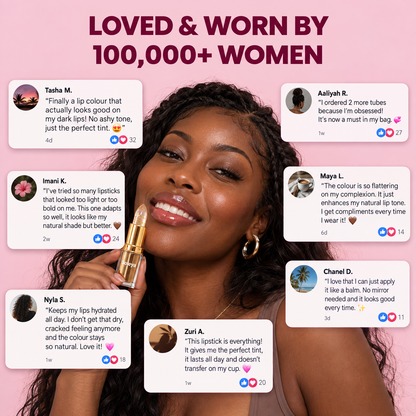Click the like thumbs-up icon on Tasha M.'s review
Image resolution: width=416 pixels, height=416 pixels.
(114, 139)
